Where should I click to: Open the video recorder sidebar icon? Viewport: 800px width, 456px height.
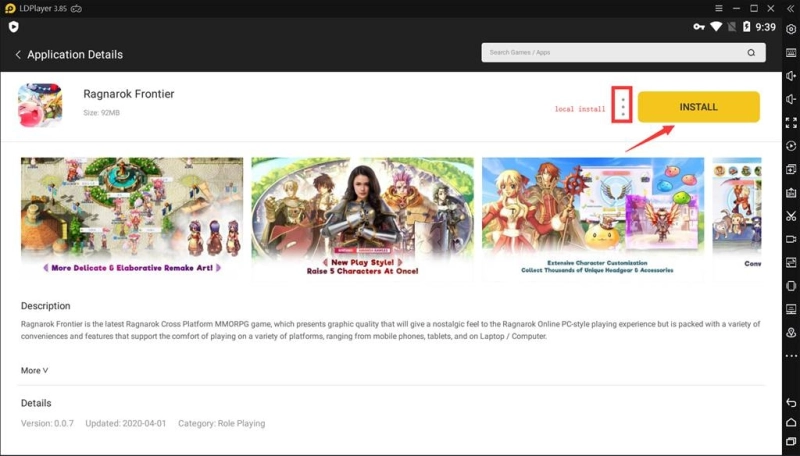point(791,239)
